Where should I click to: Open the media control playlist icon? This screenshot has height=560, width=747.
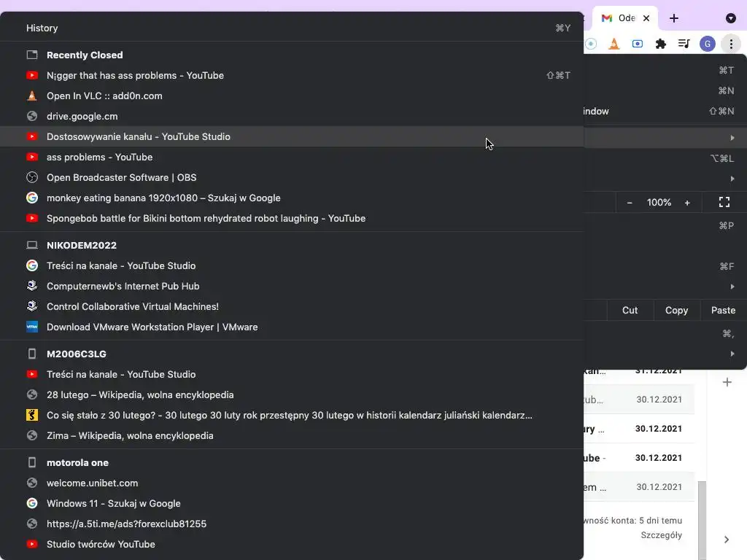click(684, 44)
